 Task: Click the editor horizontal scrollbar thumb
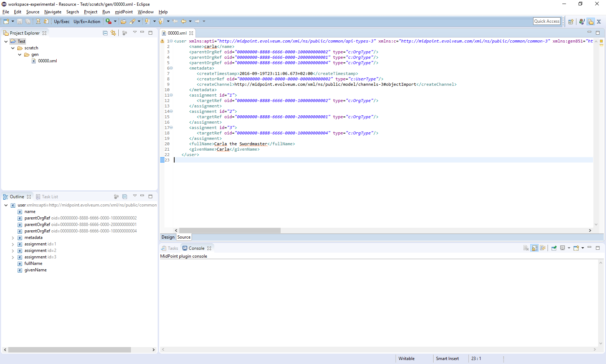pos(229,230)
